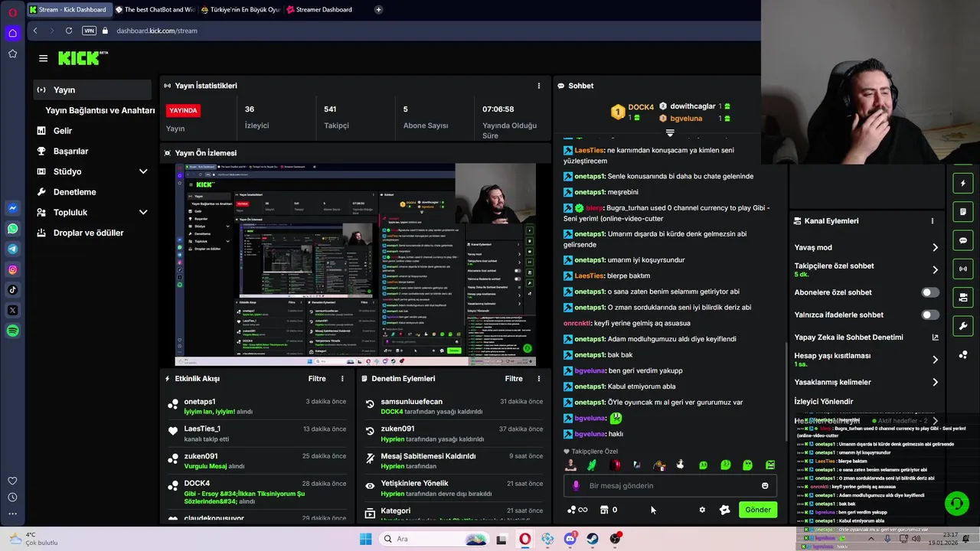Screen dimensions: 980x551
Task: Open TikTok in the Opera sidebar
Action: [12, 289]
